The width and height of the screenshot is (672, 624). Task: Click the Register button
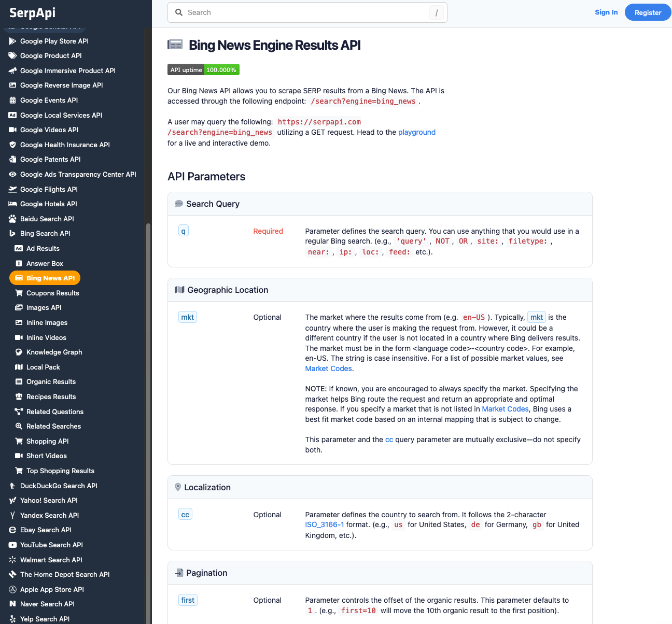click(x=648, y=12)
